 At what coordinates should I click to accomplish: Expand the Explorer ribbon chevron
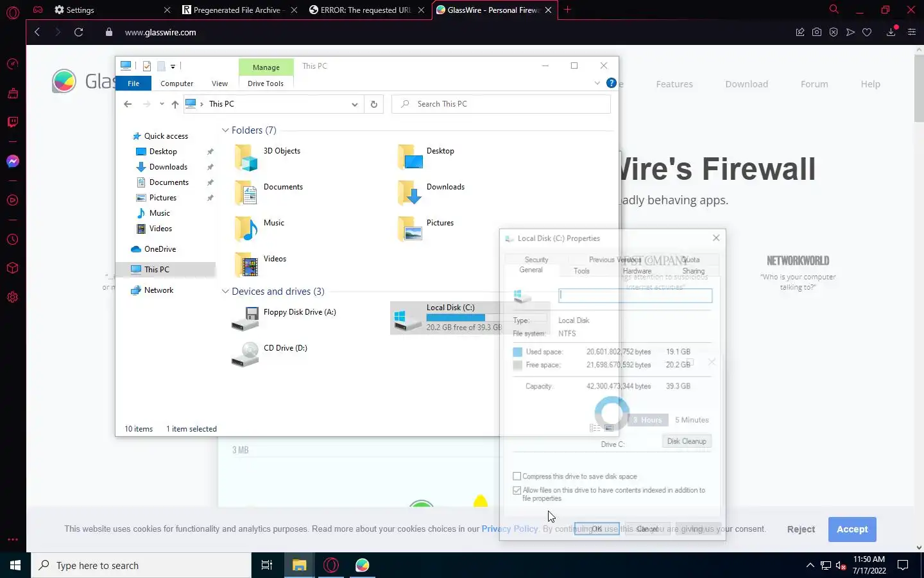pos(597,83)
